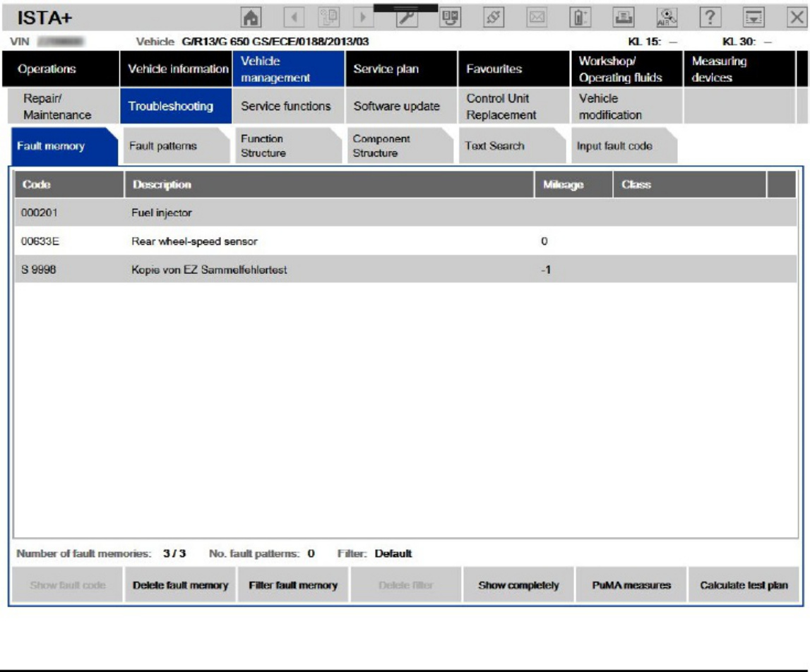Screen dimensions: 810x672
Task: Select Kopie von EZ Sammelfehlertest entry
Action: pos(209,269)
